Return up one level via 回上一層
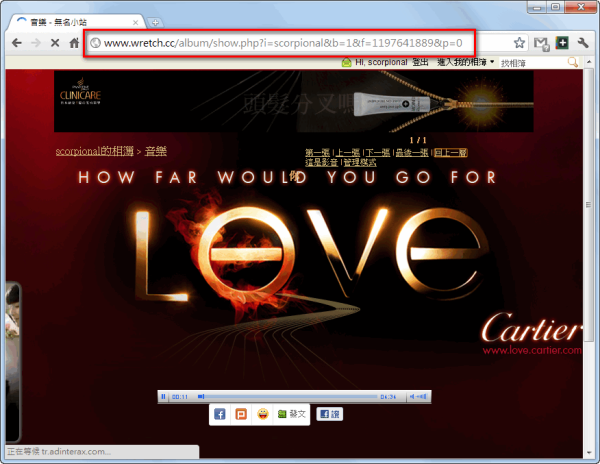 [x=451, y=153]
